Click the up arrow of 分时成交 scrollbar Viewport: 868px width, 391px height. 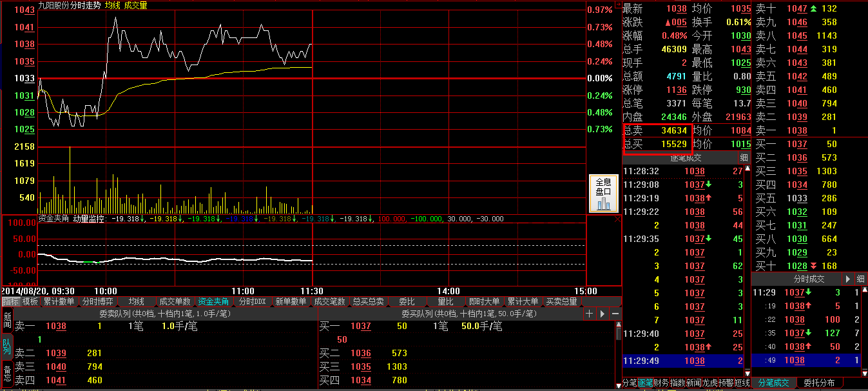pos(864,290)
